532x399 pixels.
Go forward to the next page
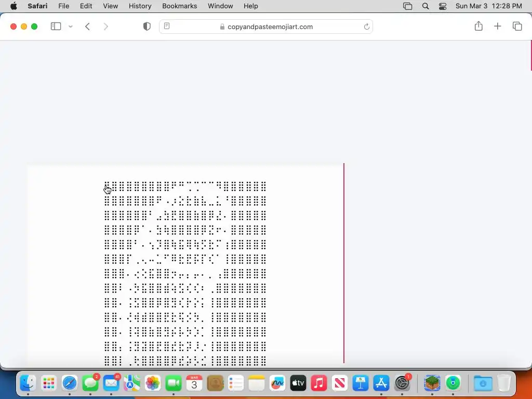click(x=105, y=26)
